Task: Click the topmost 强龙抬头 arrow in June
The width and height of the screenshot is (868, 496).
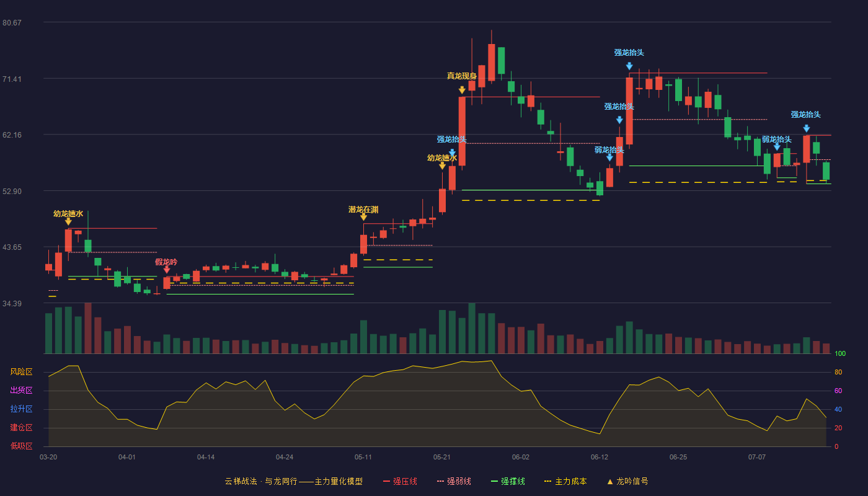Action: pyautogui.click(x=629, y=66)
